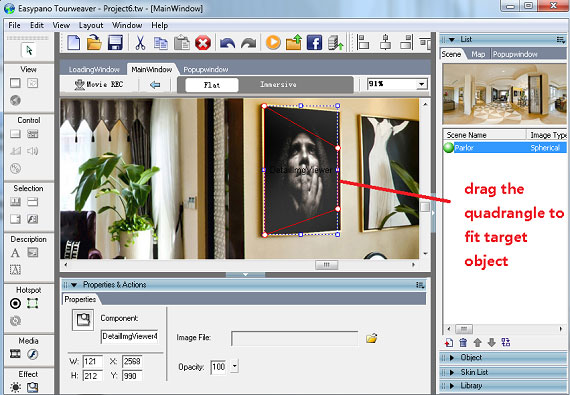Open the Layout menu
570x395 pixels.
point(91,25)
